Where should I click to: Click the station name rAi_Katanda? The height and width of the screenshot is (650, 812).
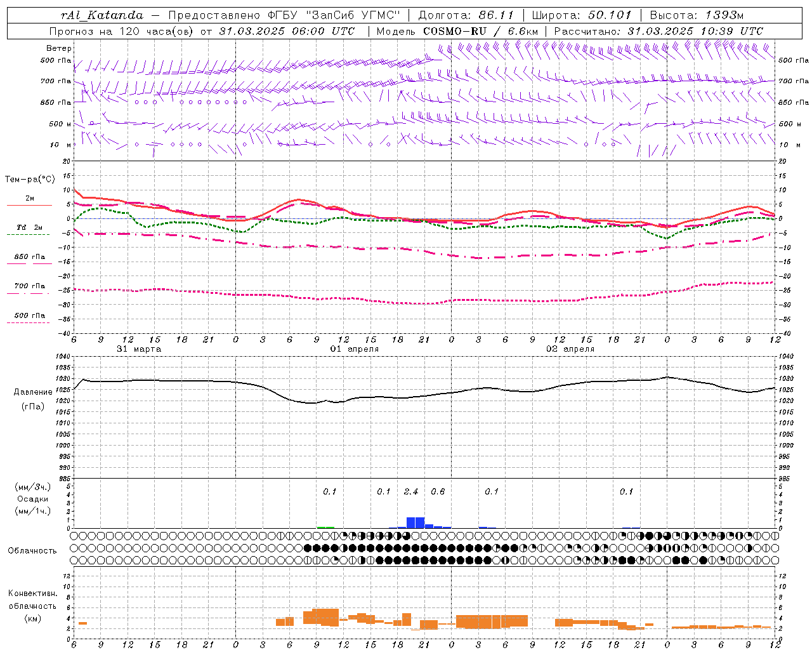tap(102, 15)
